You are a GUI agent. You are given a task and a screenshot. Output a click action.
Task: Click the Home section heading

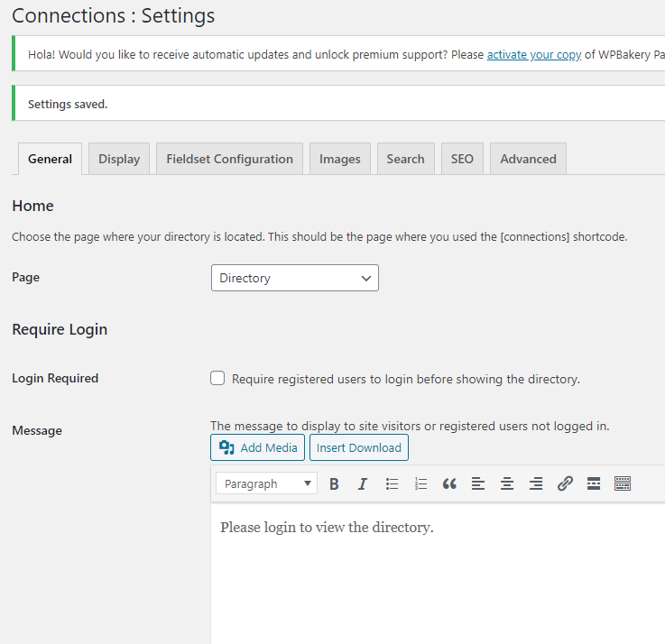click(x=33, y=206)
